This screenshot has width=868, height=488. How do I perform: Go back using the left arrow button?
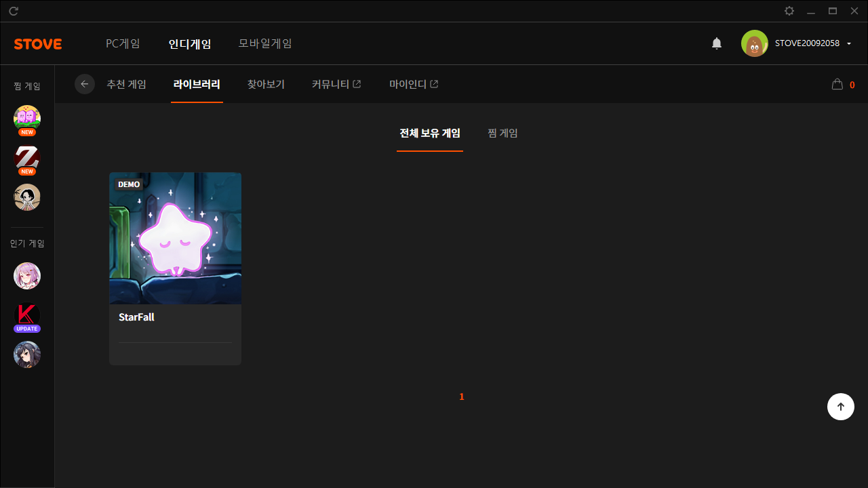pyautogui.click(x=85, y=84)
